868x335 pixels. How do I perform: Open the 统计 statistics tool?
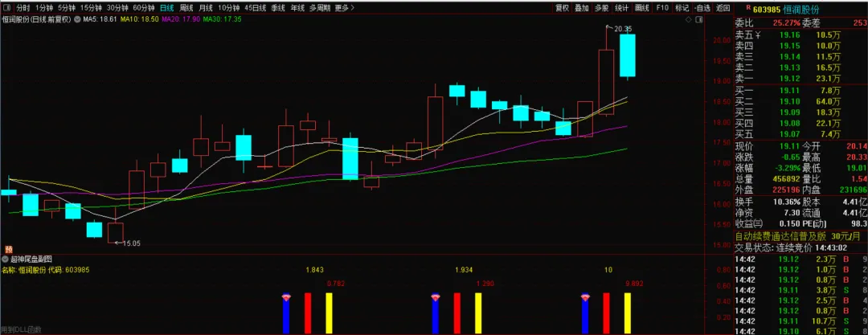(x=621, y=8)
